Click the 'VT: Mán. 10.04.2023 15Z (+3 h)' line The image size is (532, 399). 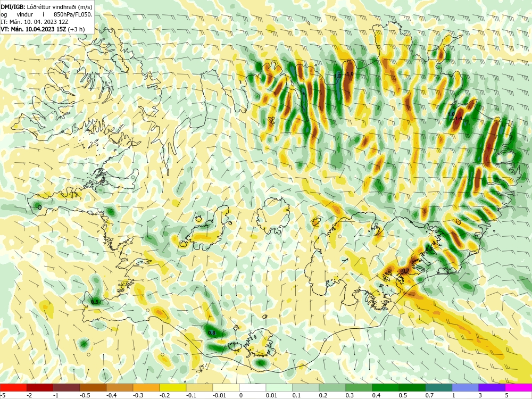point(43,29)
